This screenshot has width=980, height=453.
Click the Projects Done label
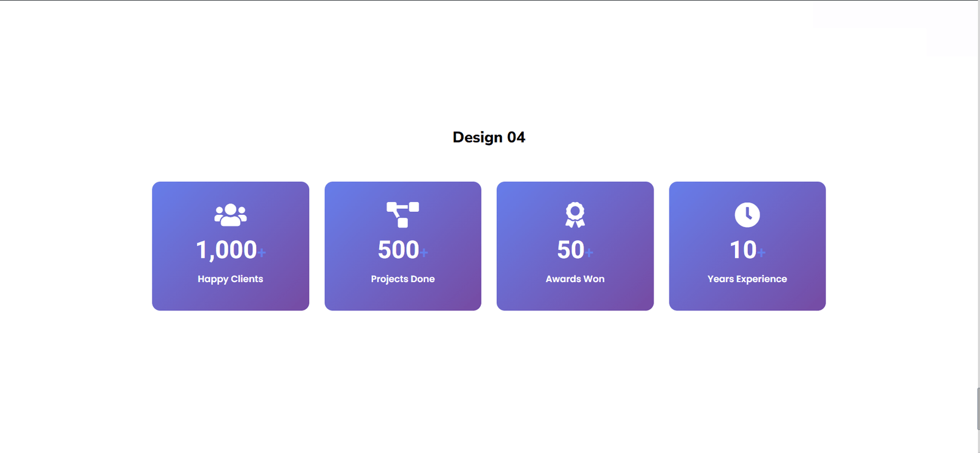[402, 279]
